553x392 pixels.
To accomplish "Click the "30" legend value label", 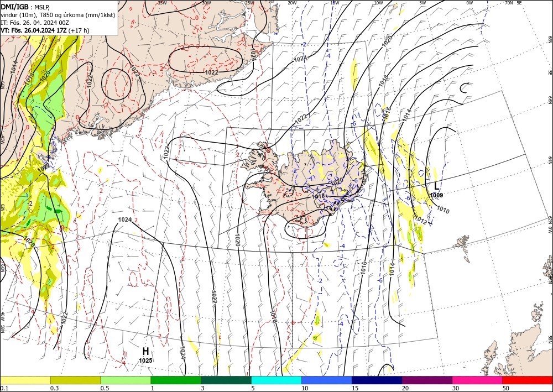I will (x=456, y=388).
